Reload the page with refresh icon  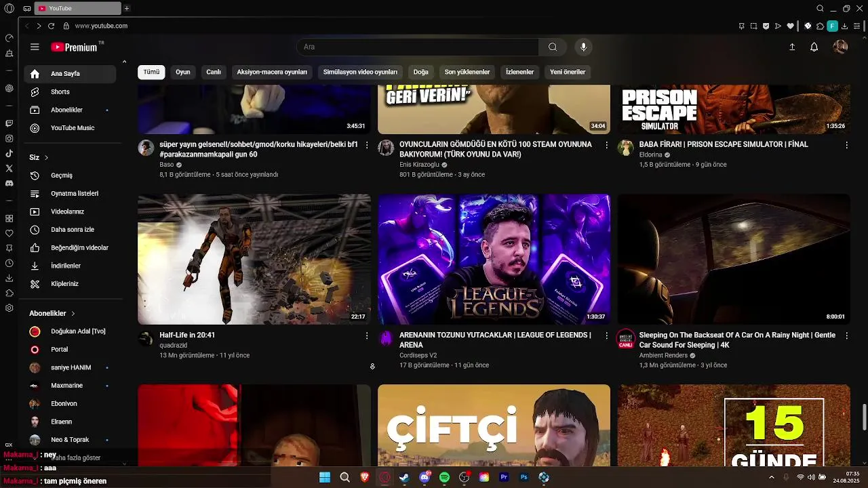coord(51,26)
